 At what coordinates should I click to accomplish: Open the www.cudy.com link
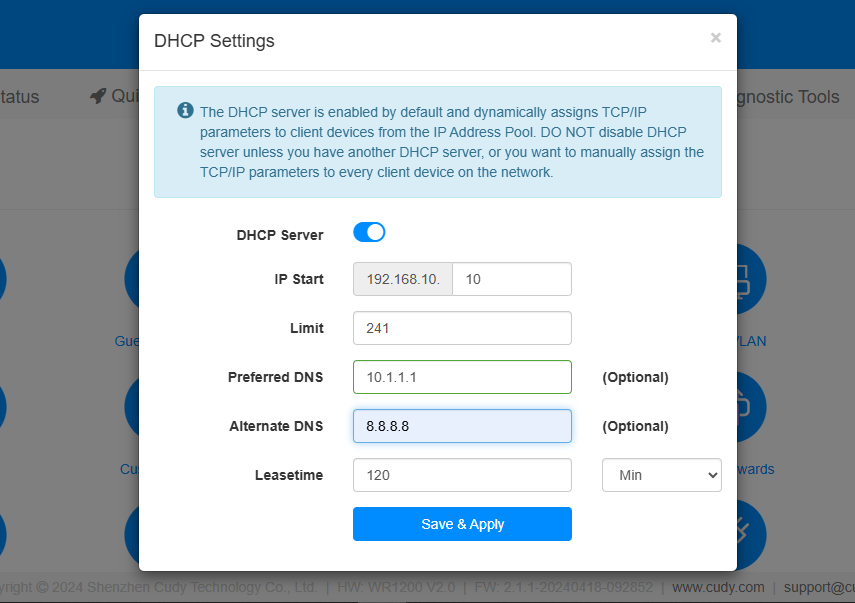718,587
